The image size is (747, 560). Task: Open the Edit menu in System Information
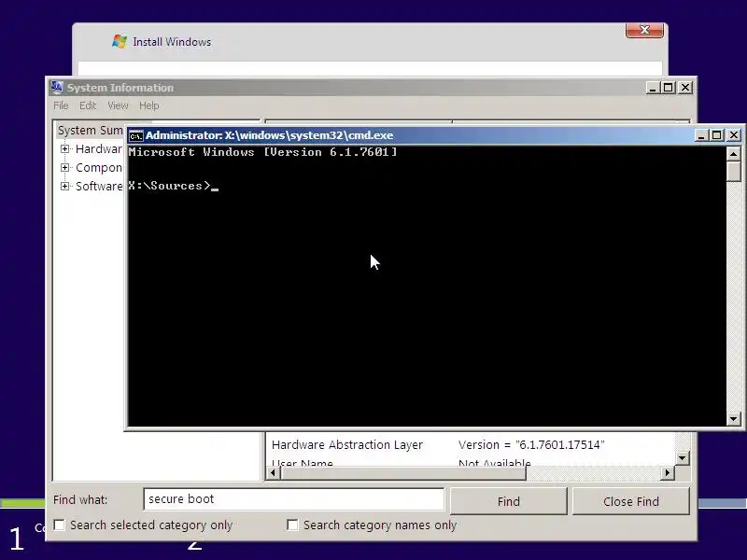88,105
